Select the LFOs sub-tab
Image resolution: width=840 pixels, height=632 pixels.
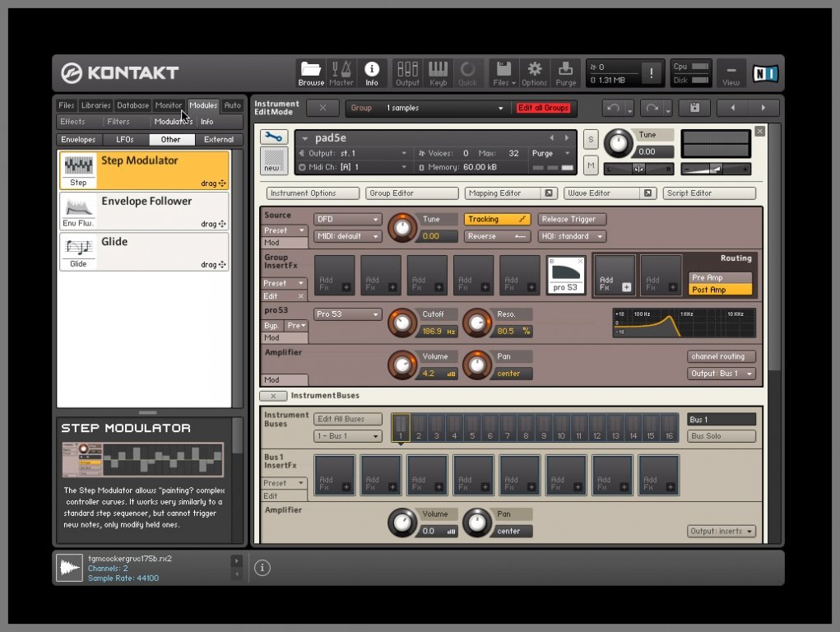[125, 140]
